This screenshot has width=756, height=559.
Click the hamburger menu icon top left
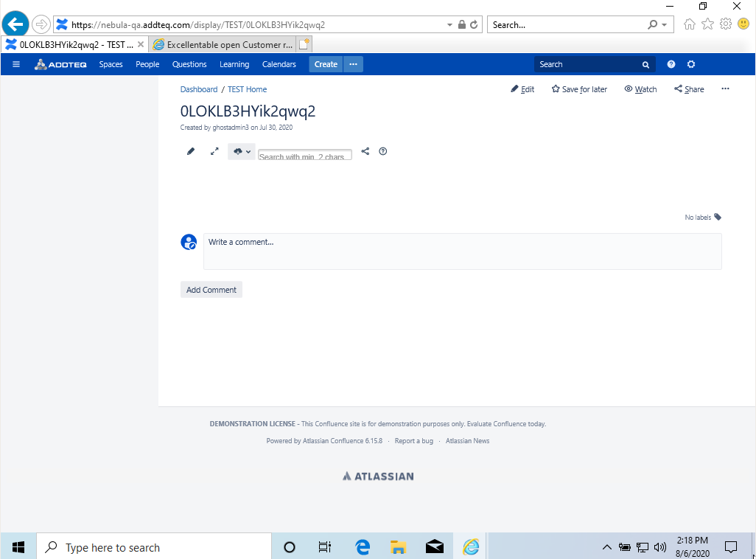pos(15,64)
